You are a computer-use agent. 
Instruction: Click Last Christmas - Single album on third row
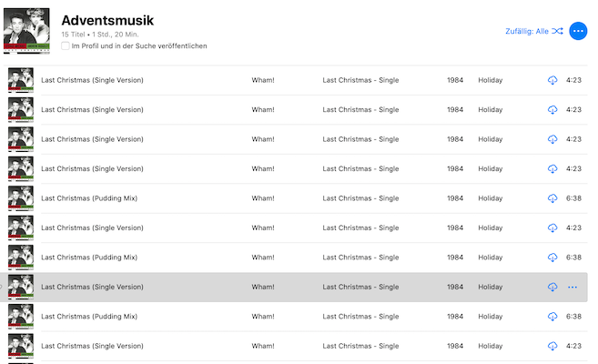(x=360, y=139)
